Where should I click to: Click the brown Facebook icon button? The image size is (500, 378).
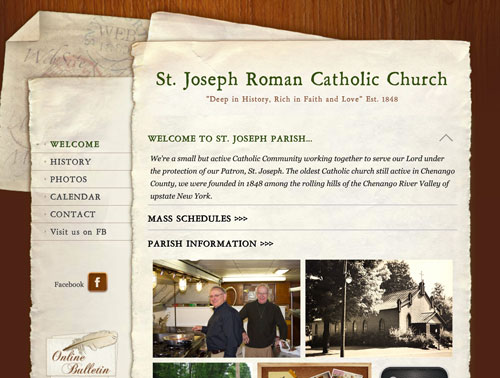[98, 282]
